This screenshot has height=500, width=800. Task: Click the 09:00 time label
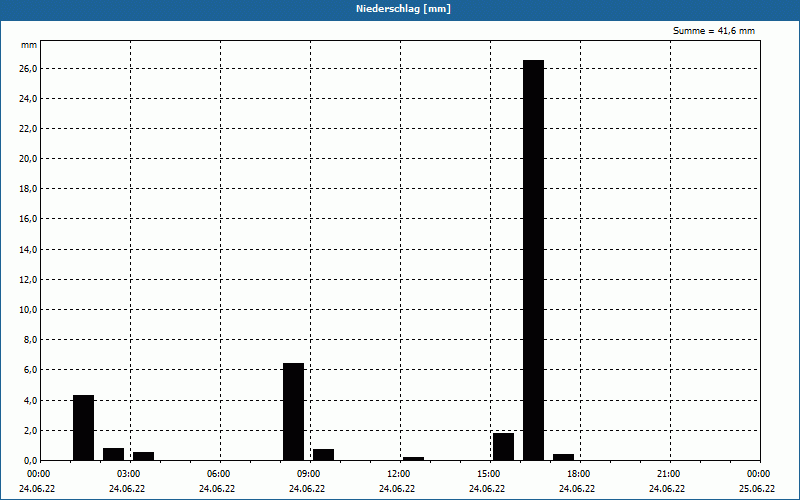[x=309, y=474]
